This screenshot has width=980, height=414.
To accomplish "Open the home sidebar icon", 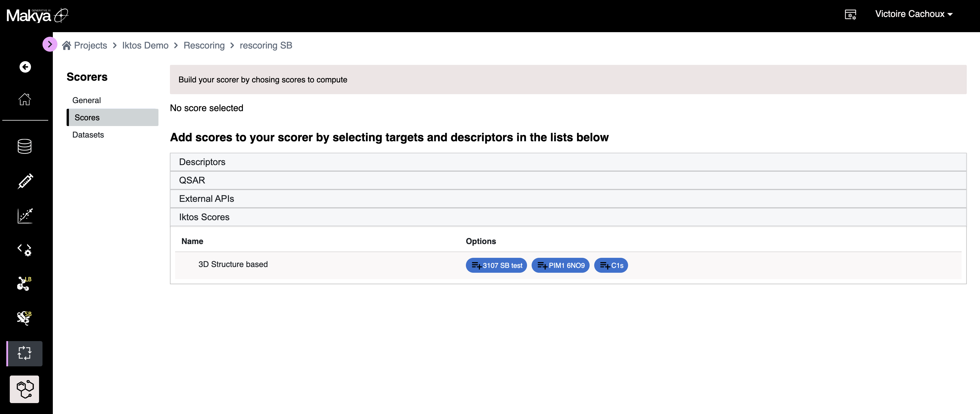I will coord(25,99).
